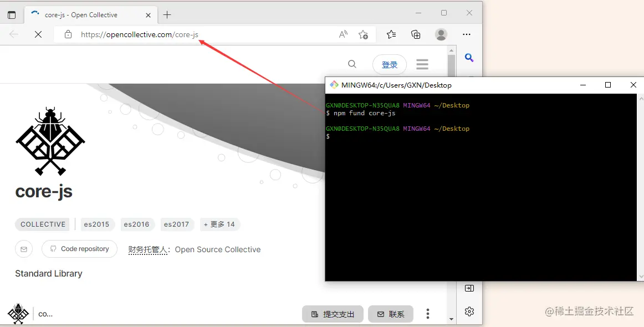Screen dimensions: 644x327
Task: Open the browser profile avatar
Action: coord(441,34)
